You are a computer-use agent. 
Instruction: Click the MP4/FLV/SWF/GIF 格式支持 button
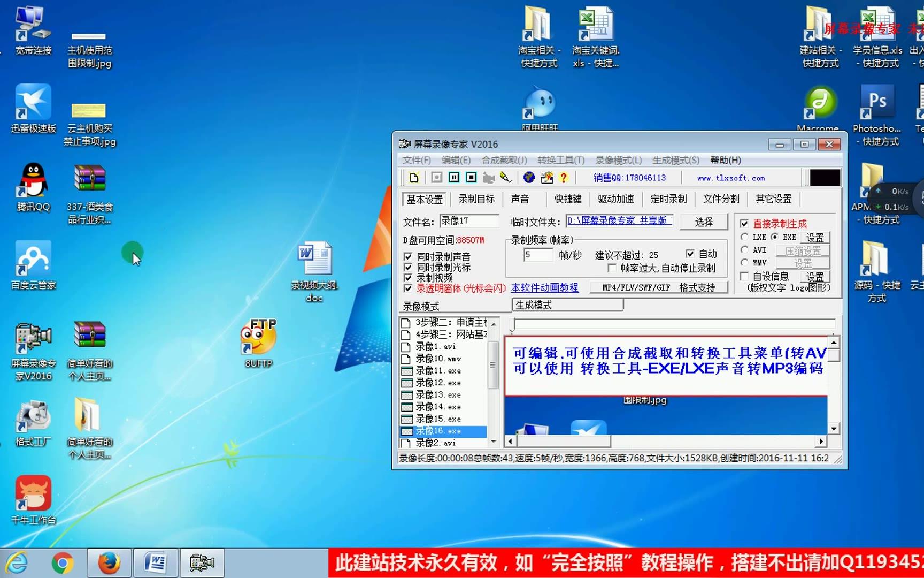click(659, 288)
